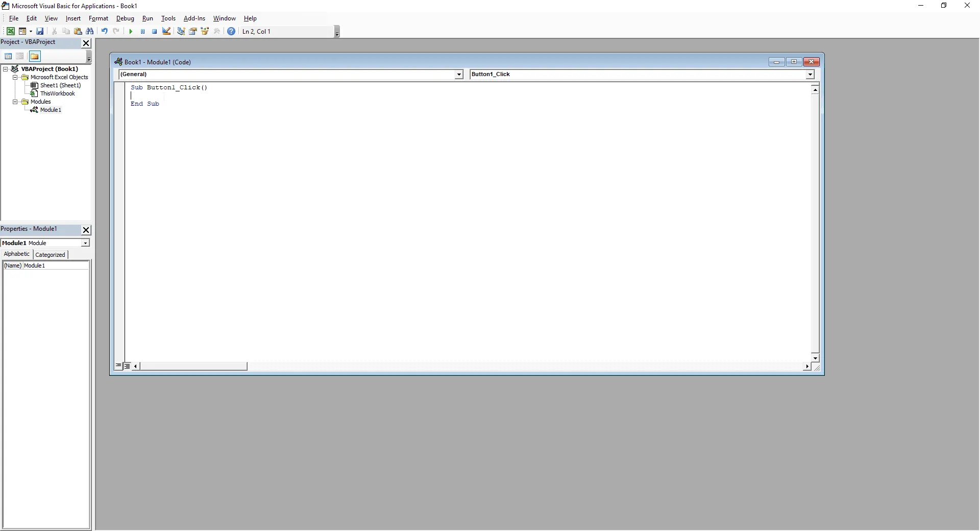Toggle Folders view in Project Explorer

[x=34, y=56]
